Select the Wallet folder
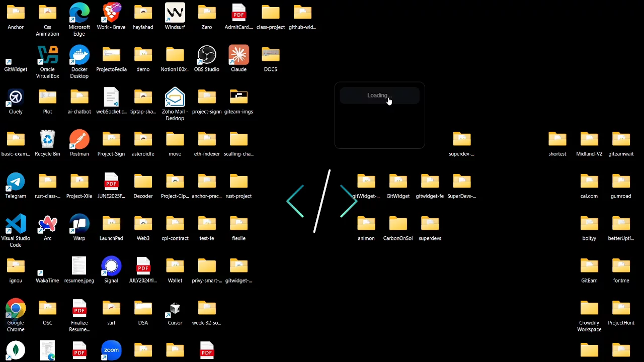Image resolution: width=644 pixels, height=362 pixels. tap(175, 266)
